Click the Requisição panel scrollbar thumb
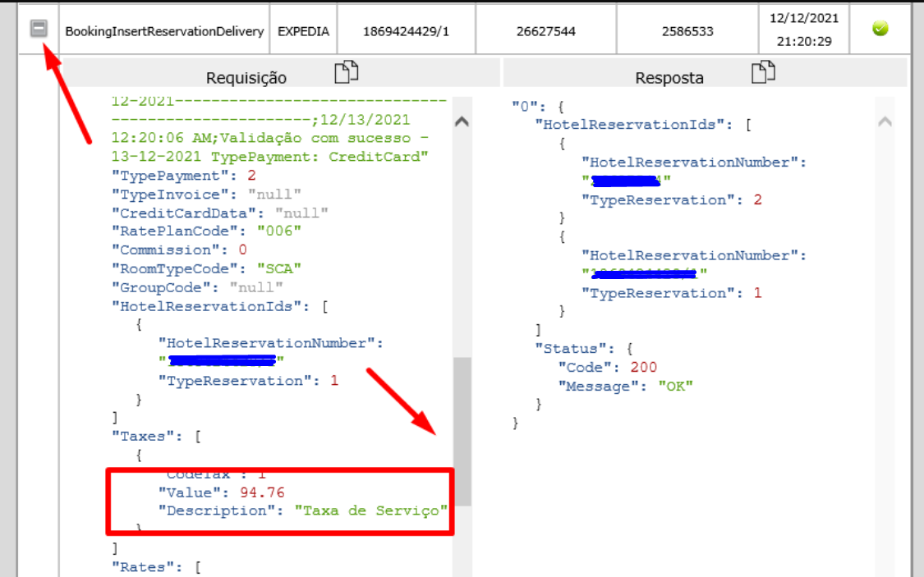 click(x=462, y=432)
